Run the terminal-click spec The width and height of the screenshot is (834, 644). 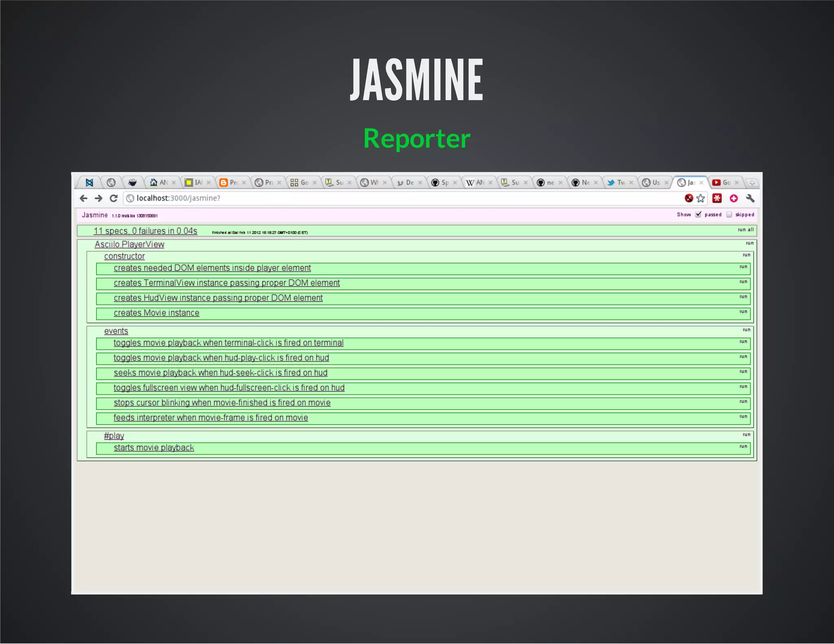(743, 342)
